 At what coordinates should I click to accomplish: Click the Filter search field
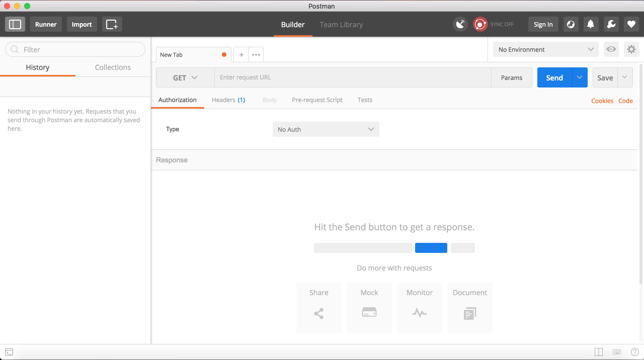[75, 49]
